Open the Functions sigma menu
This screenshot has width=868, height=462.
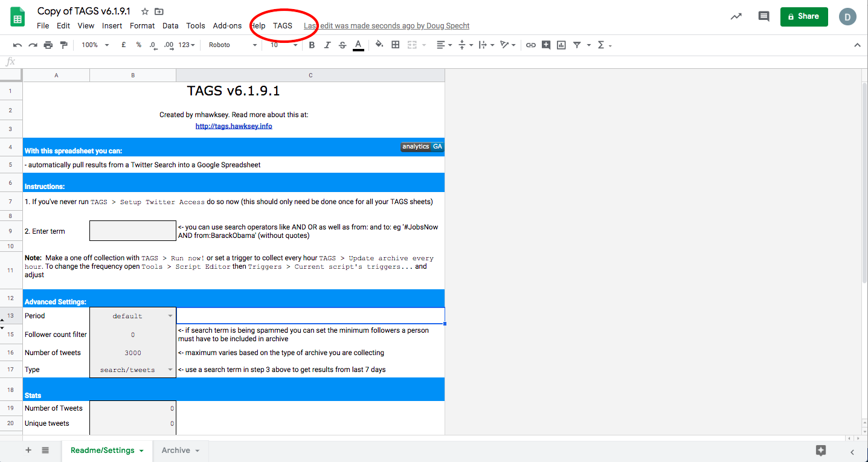pos(601,45)
